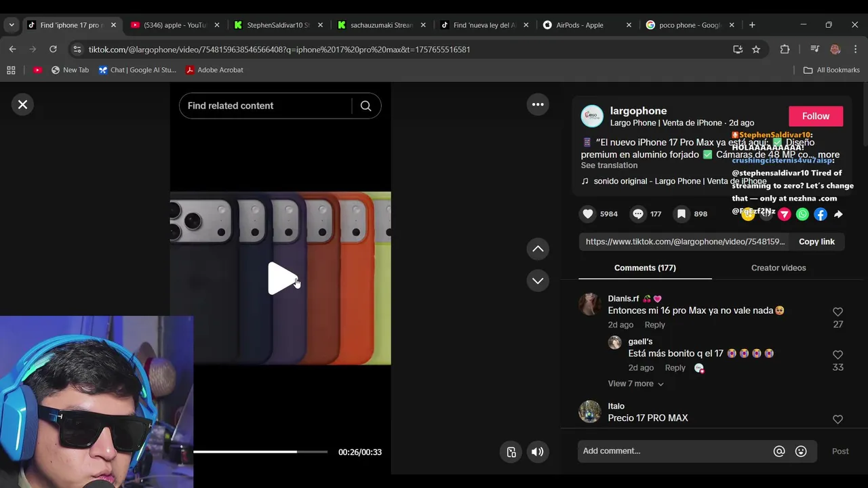Like Dianis.rf's comment
Viewport: 868px width, 488px height.
pos(837,312)
